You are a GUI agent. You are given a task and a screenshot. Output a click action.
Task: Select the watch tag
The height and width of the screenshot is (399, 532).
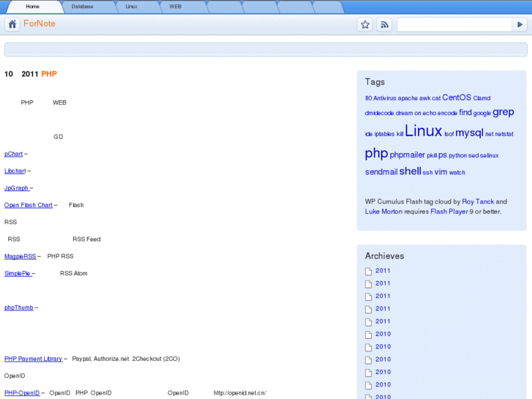(x=457, y=173)
